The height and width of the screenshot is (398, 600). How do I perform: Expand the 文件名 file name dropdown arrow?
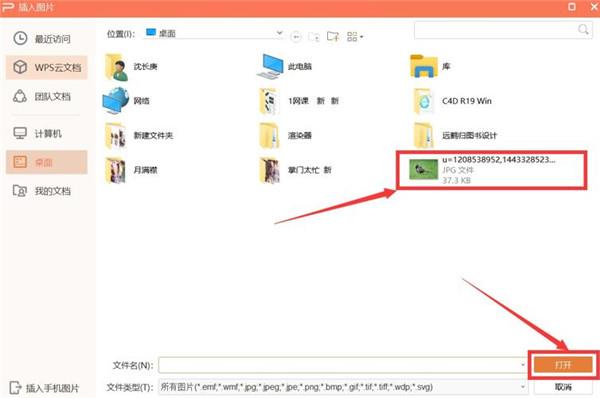point(523,365)
